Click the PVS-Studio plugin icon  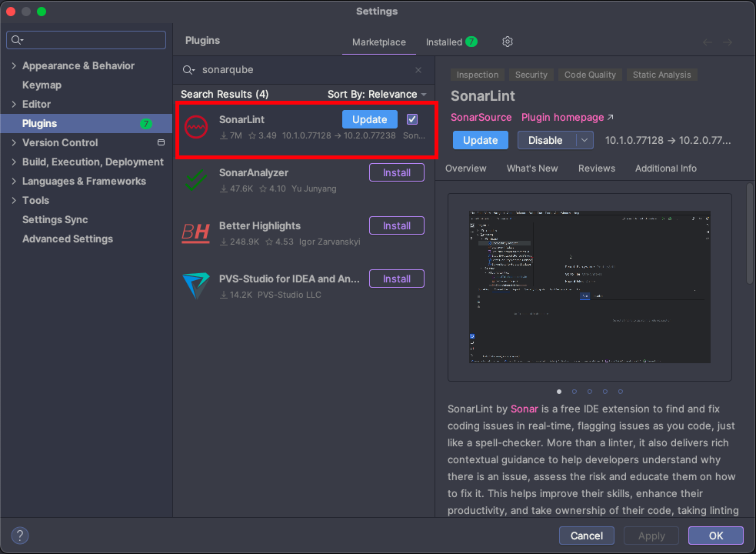[196, 285]
